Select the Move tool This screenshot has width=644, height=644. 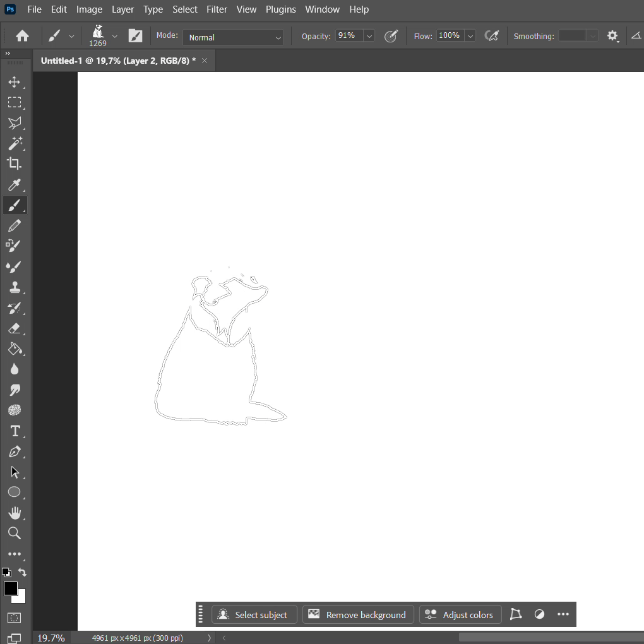[x=14, y=82]
